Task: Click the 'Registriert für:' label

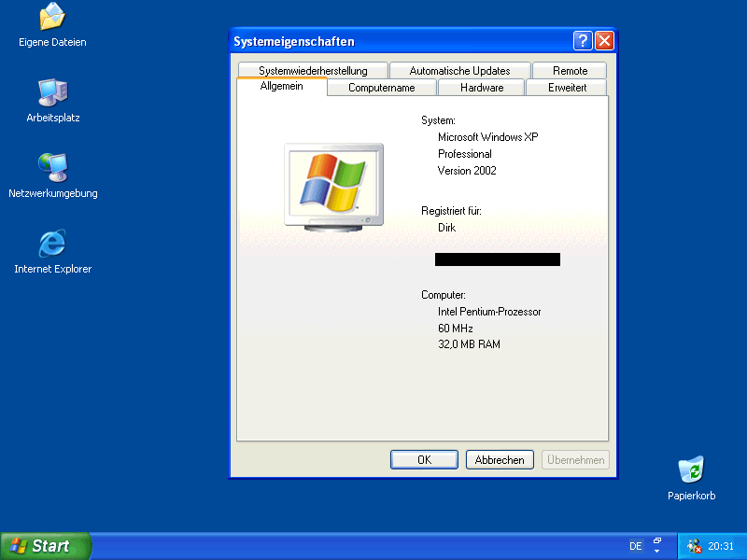Action: [451, 211]
